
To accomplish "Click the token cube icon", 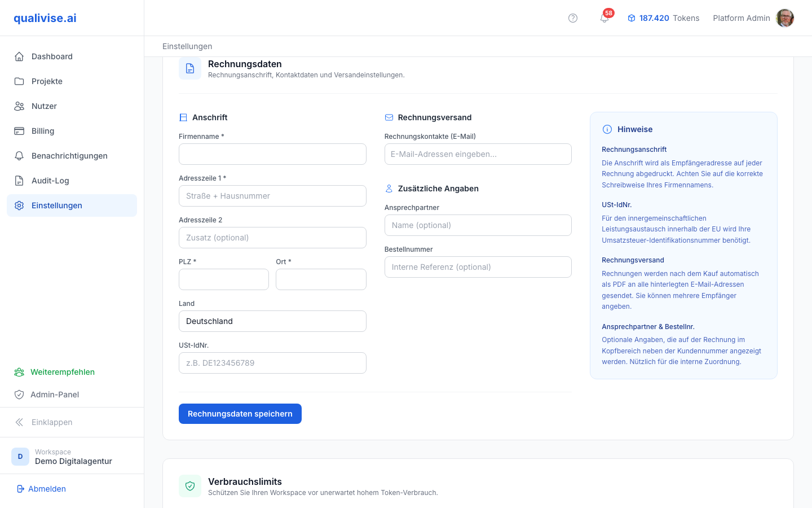I will pyautogui.click(x=632, y=18).
